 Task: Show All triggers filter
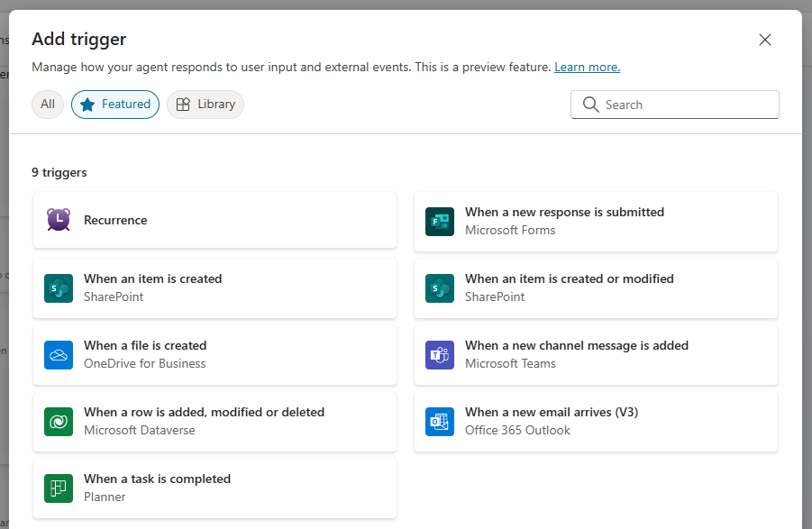click(x=48, y=104)
